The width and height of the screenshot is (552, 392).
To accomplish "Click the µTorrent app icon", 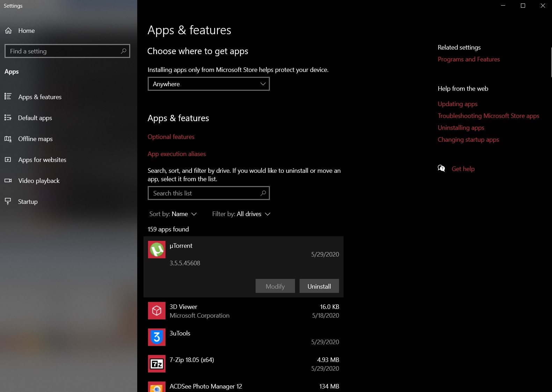I will pyautogui.click(x=157, y=250).
